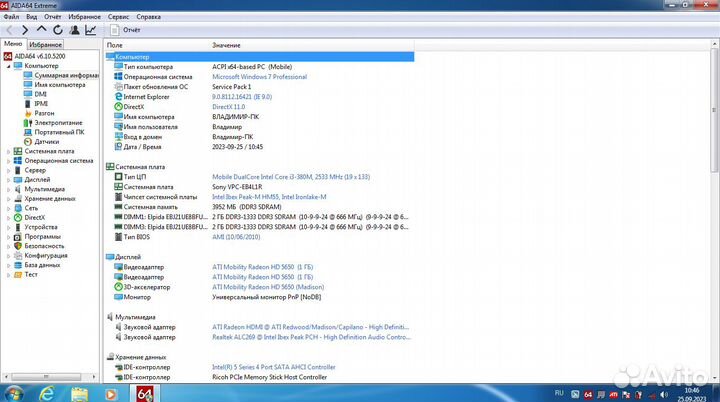Viewport: 720px width, 402px height.
Task: Go up one level with the Up arrow
Action: click(41, 29)
